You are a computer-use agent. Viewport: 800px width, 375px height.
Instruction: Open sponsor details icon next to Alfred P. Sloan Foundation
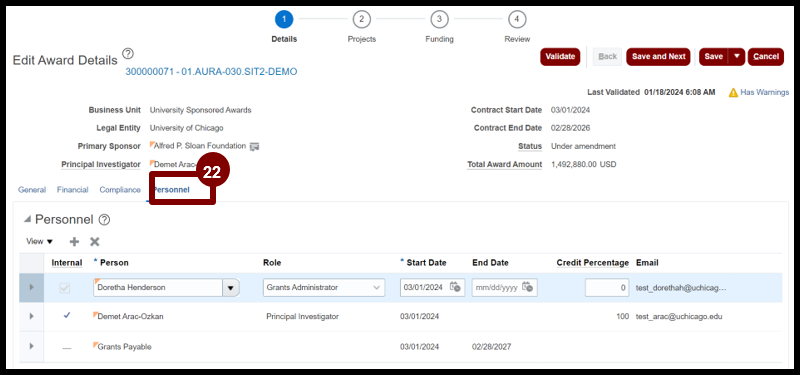coord(255,146)
